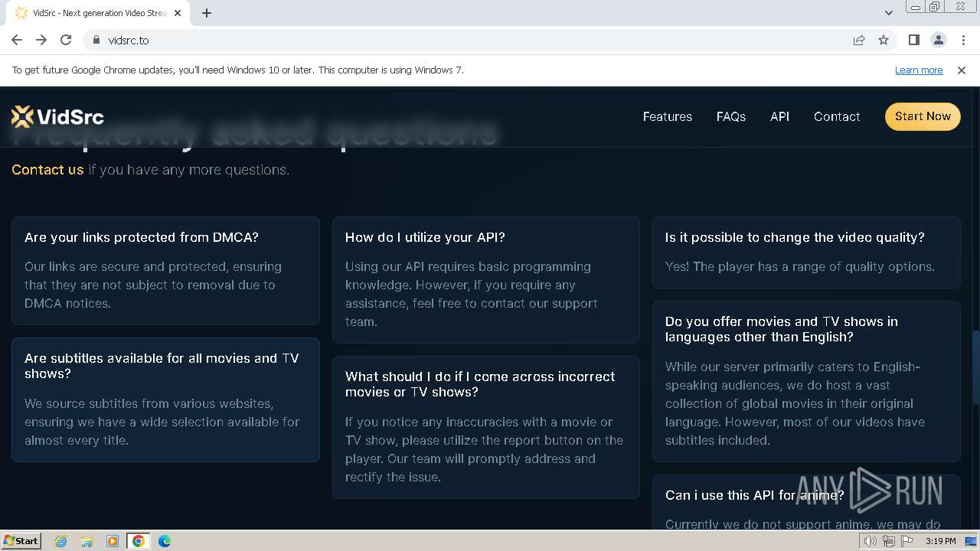The width and height of the screenshot is (980, 551).
Task: Open a new tab with the plus button
Action: (x=207, y=13)
